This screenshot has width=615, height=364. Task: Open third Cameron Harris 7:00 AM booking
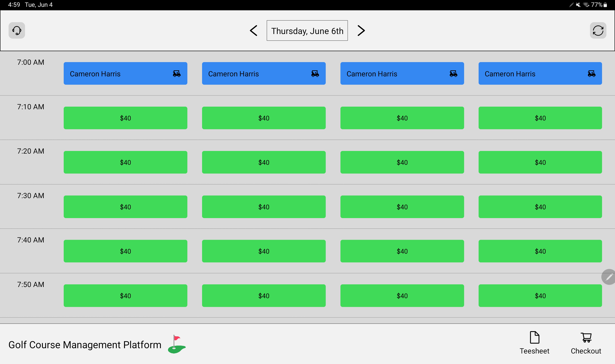tap(402, 73)
